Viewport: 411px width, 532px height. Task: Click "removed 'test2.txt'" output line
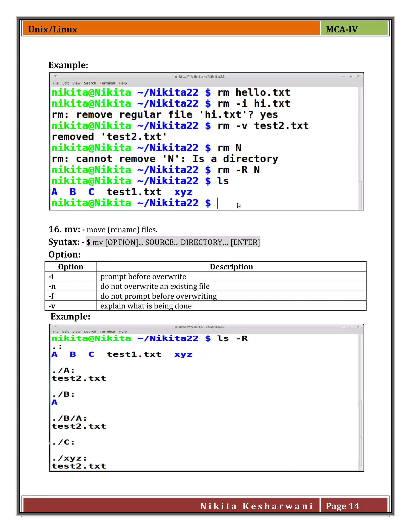(109, 137)
